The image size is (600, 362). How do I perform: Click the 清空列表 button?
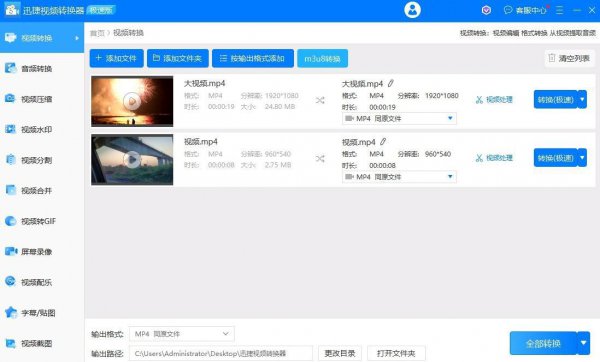pyautogui.click(x=570, y=58)
